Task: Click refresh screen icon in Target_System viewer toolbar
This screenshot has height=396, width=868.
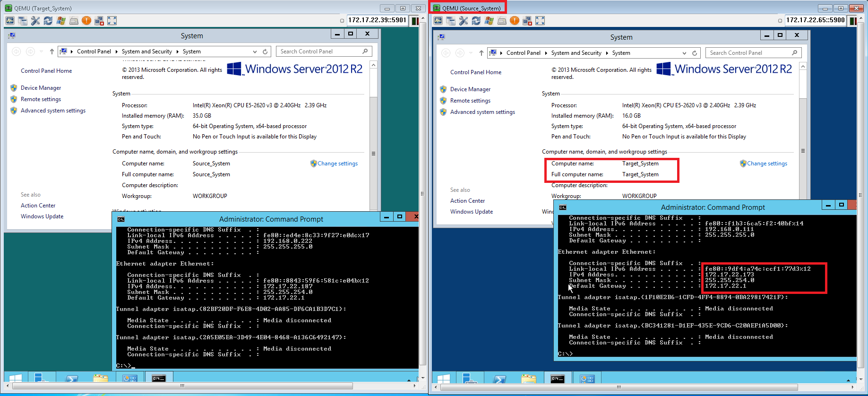Action: [48, 21]
